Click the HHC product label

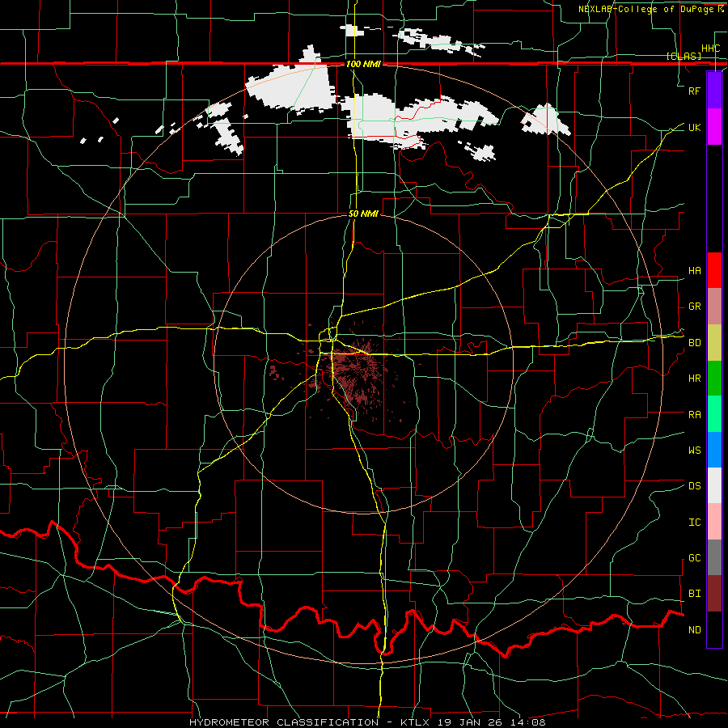(710, 49)
